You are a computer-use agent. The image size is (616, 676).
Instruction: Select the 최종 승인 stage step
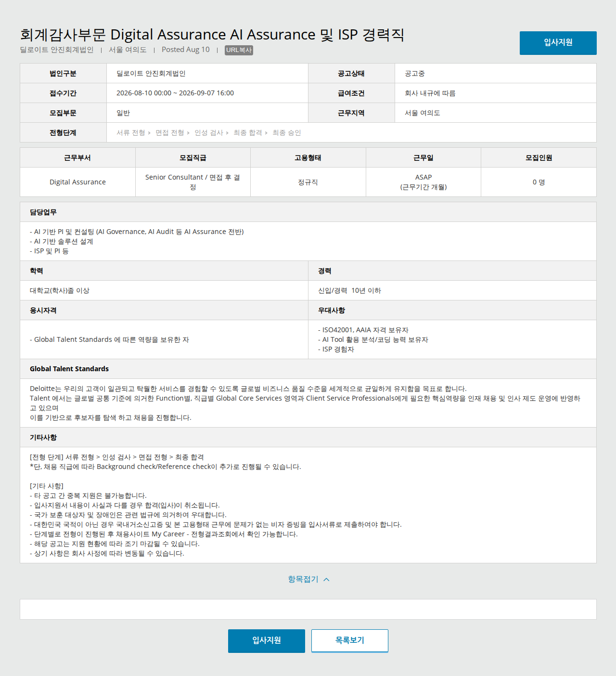287,133
